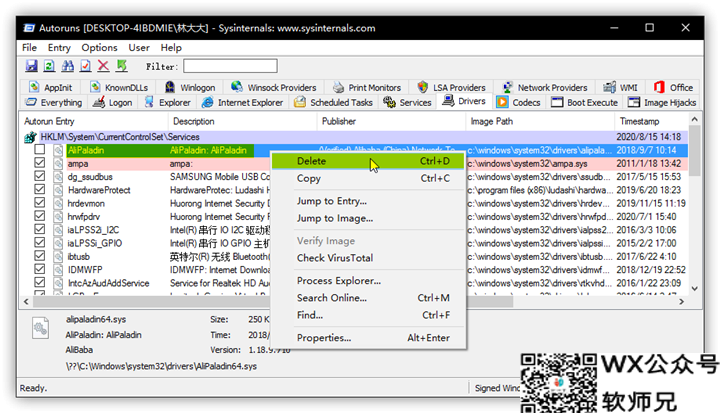Click the Save toolbar icon
This screenshot has width=720, height=413.
[x=31, y=66]
